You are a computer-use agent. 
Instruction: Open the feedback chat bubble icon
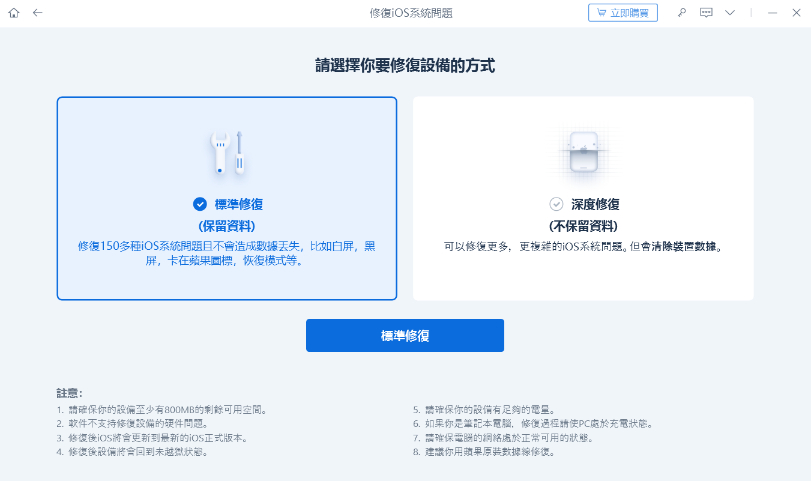(x=706, y=13)
